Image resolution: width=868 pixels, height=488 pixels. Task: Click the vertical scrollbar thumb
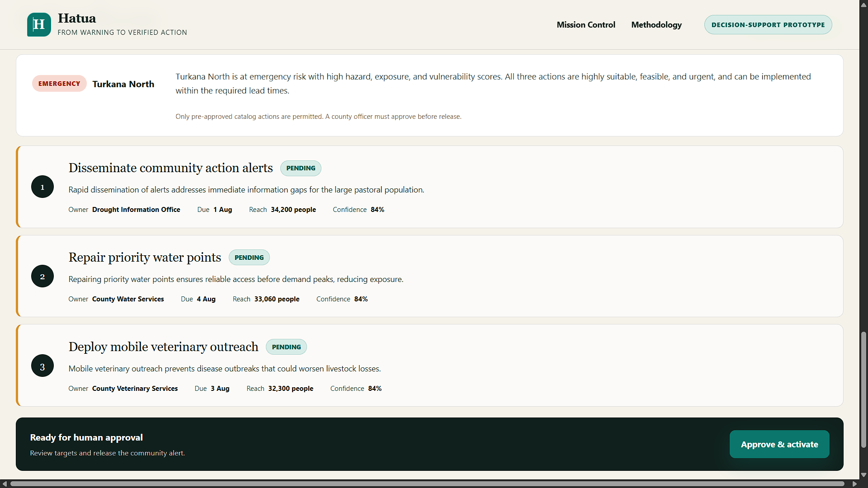click(x=863, y=390)
